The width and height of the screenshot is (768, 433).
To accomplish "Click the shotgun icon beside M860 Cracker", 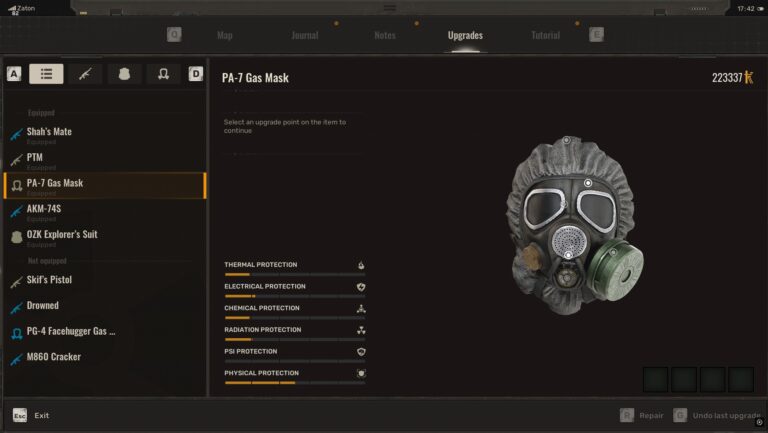I will [x=16, y=359].
